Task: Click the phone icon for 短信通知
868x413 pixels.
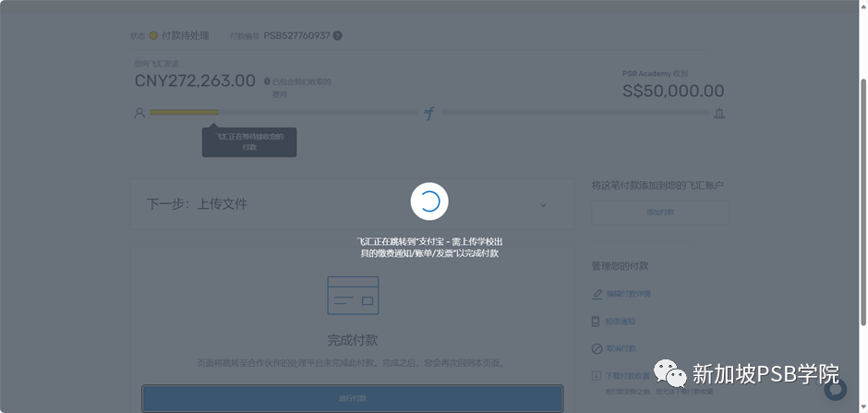Action: pos(597,322)
